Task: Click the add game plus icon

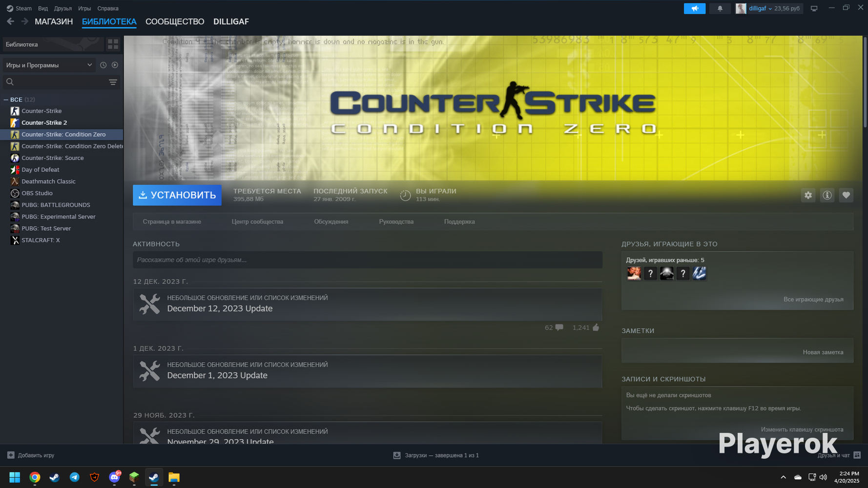Action: [x=11, y=455]
